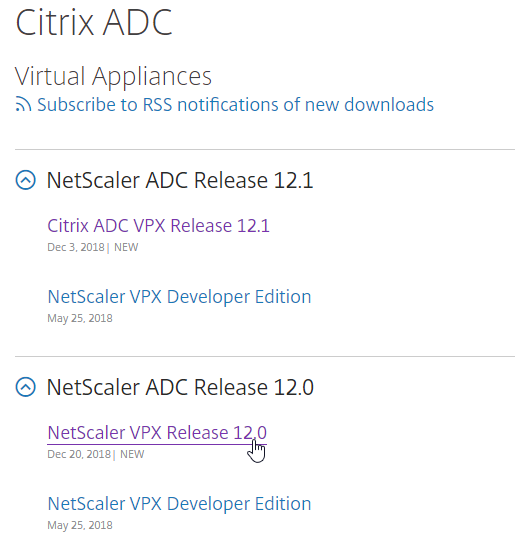Click the Virtual Appliances subheading
Image resolution: width=515 pixels, height=542 pixels.
113,76
